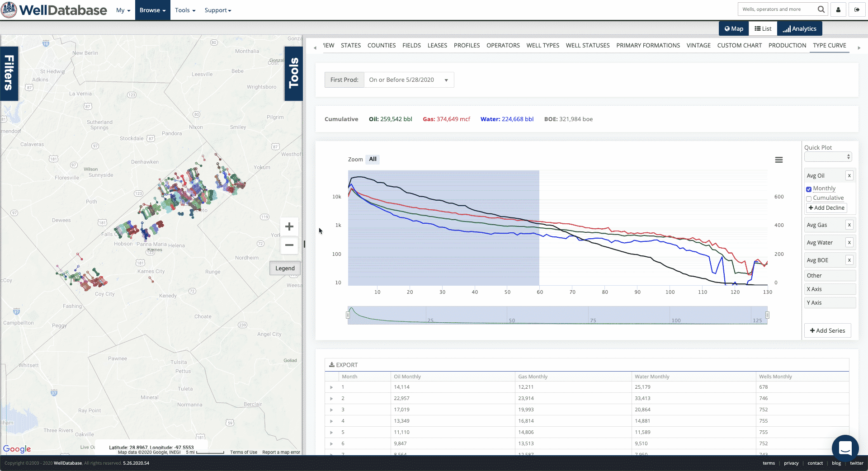Expand the X Axis settings
Viewport: 868px width, 471px height.
tap(830, 289)
